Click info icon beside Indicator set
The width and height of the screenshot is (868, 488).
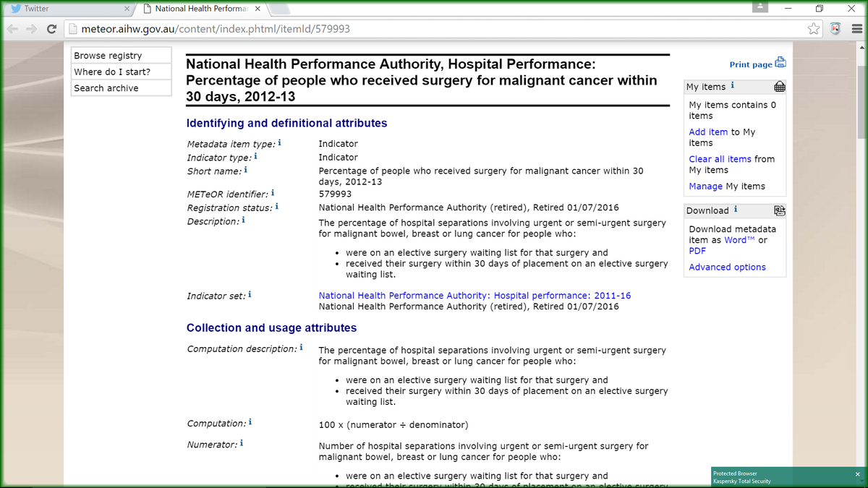[250, 294]
